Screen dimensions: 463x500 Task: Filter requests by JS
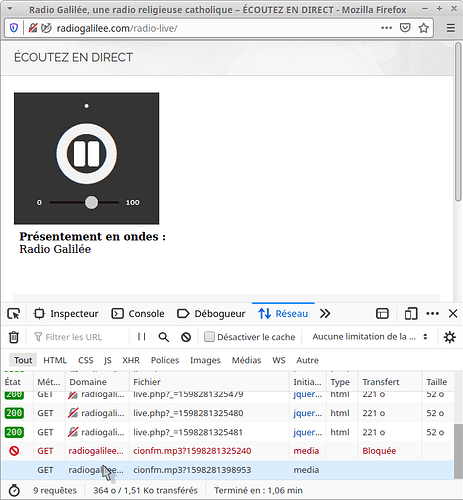click(x=108, y=360)
